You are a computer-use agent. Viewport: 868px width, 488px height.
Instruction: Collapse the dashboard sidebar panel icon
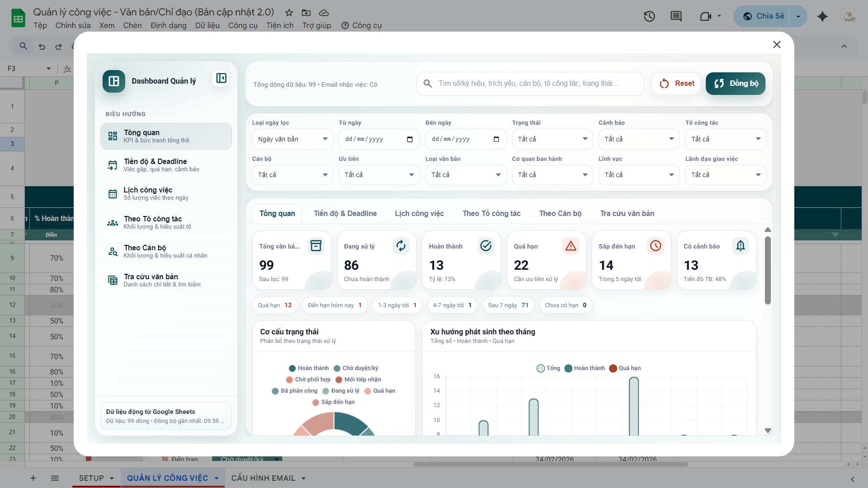221,78
